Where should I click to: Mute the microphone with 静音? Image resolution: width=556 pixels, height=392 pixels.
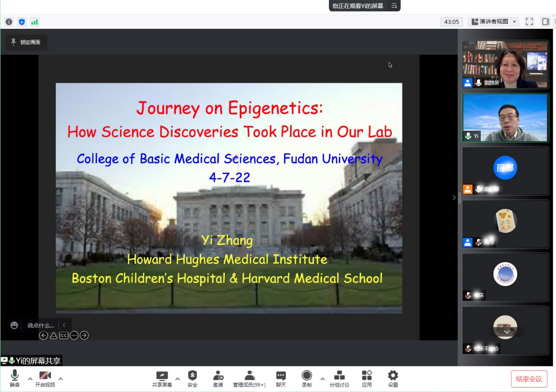point(15,378)
